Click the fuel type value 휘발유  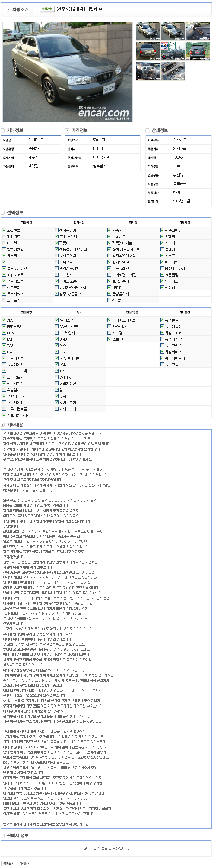point(178,175)
